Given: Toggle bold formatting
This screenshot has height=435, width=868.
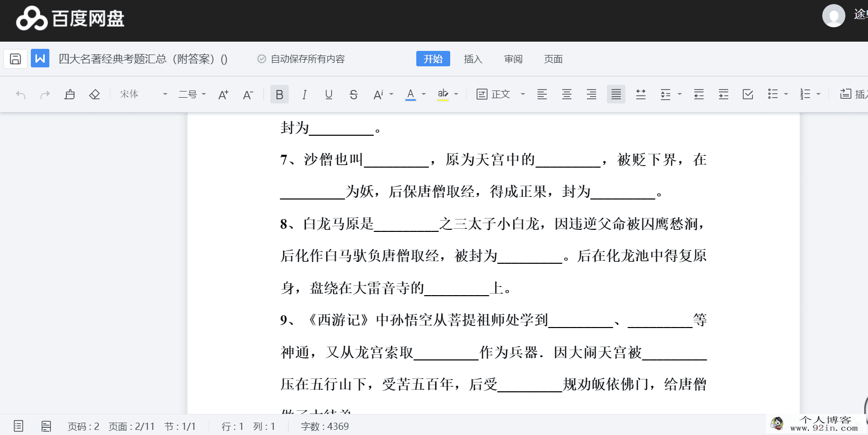Looking at the screenshot, I should 280,95.
